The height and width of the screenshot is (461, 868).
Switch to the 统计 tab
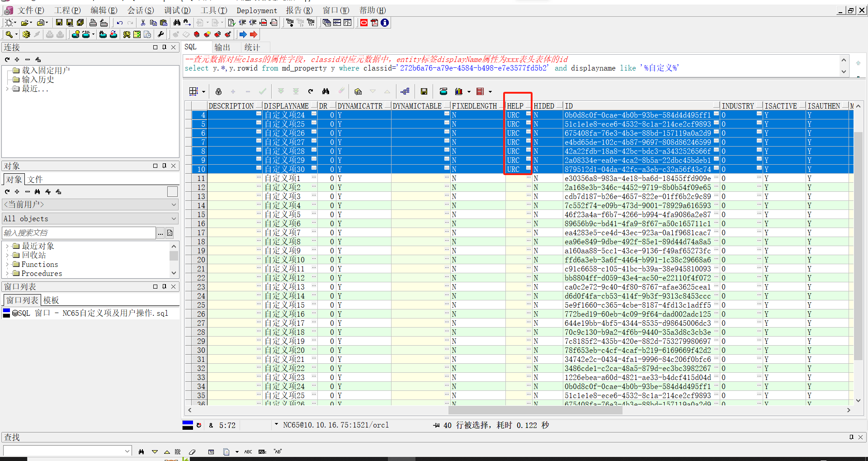coord(252,47)
